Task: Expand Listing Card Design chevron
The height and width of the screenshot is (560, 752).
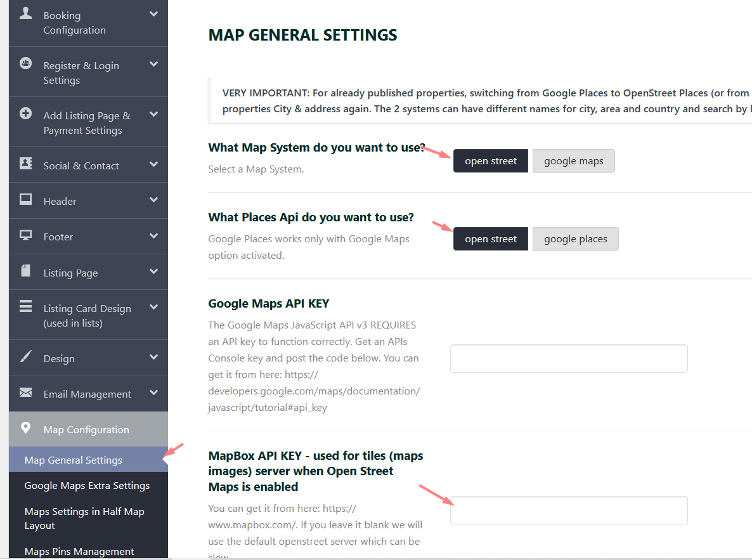Action: click(153, 308)
